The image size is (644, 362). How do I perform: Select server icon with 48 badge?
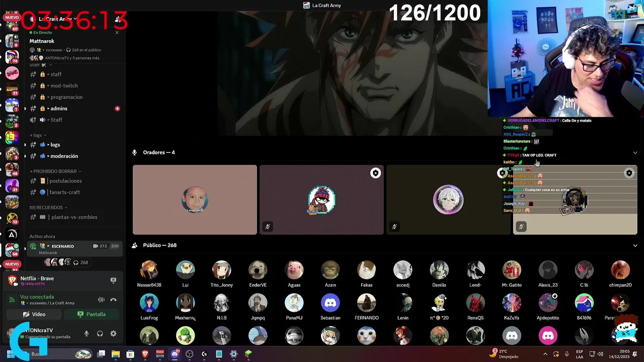point(12,168)
